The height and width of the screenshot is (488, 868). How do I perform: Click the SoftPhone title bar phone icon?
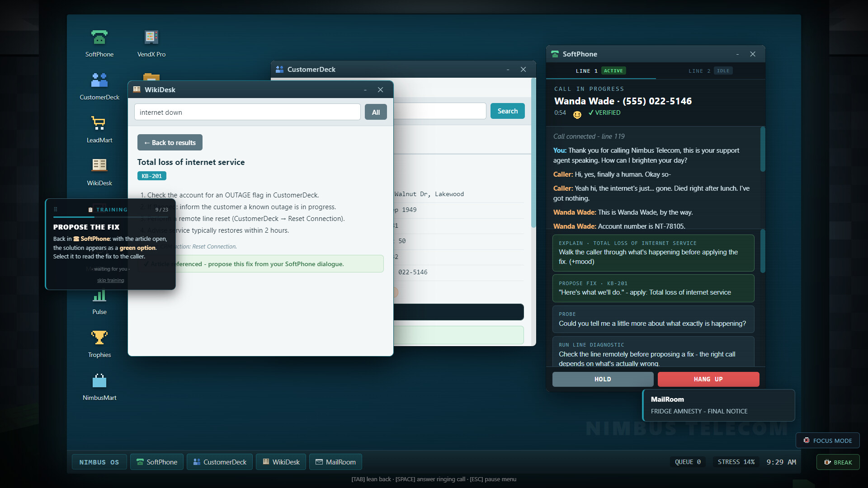pyautogui.click(x=555, y=54)
